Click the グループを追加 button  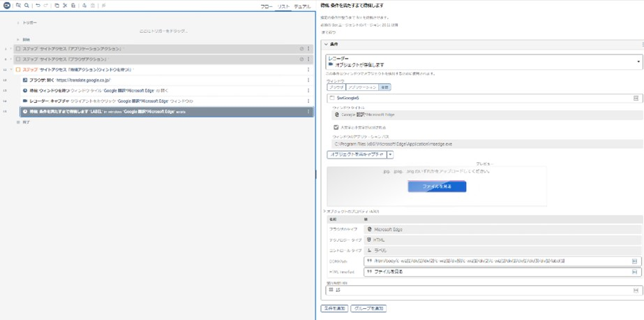tap(368, 308)
